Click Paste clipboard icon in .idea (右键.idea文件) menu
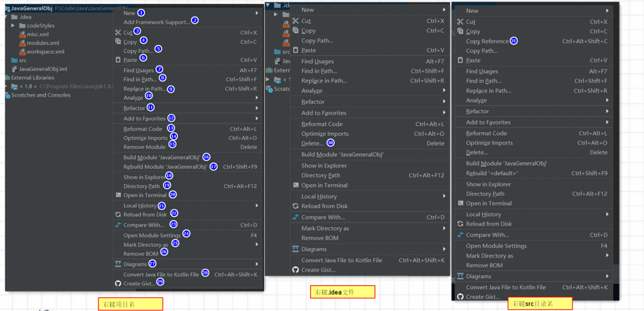Viewport: 644px width, 311px height. 296,50
